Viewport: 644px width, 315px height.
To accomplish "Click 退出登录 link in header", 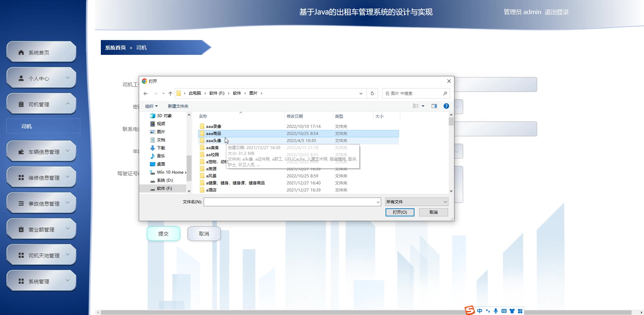I will pos(557,12).
